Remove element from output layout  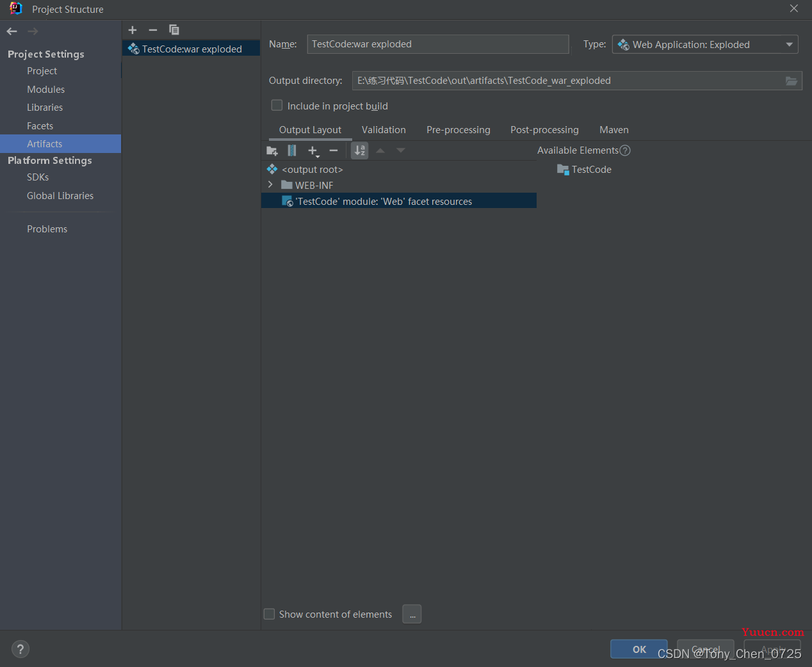point(333,150)
